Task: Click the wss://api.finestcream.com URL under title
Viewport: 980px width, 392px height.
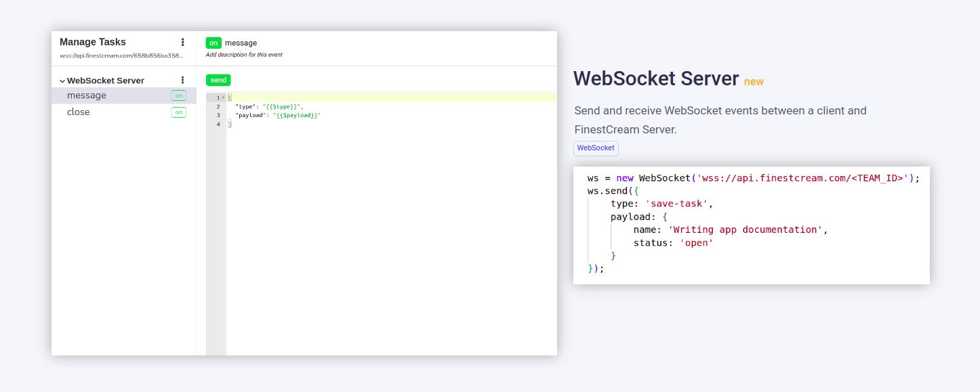Action: click(121, 56)
